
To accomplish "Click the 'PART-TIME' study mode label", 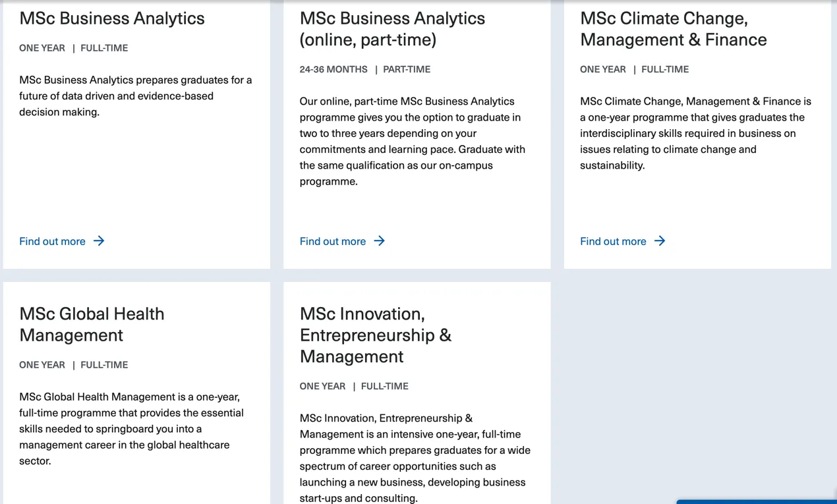I will [407, 69].
